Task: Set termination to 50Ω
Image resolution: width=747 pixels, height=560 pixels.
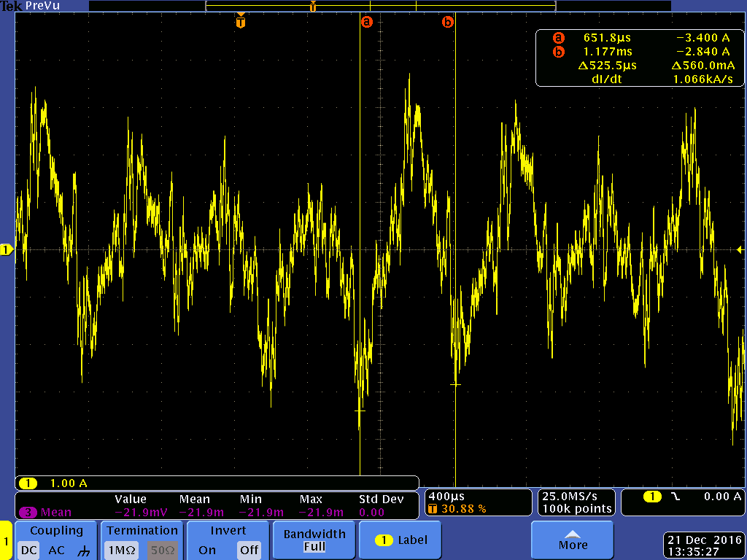Action: (163, 550)
